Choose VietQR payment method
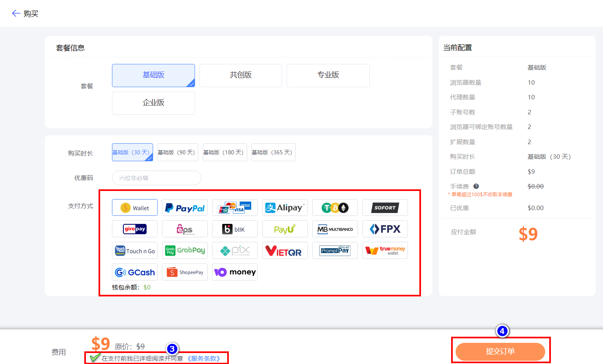 tap(285, 250)
